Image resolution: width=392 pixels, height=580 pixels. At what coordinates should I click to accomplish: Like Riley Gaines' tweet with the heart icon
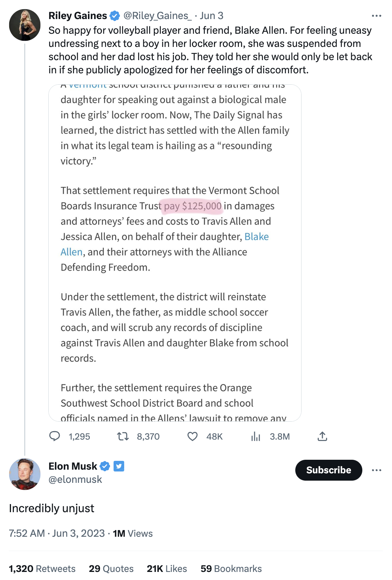192,436
